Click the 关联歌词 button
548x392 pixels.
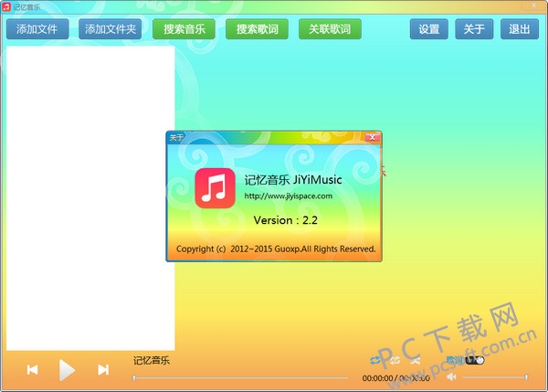[x=330, y=29]
